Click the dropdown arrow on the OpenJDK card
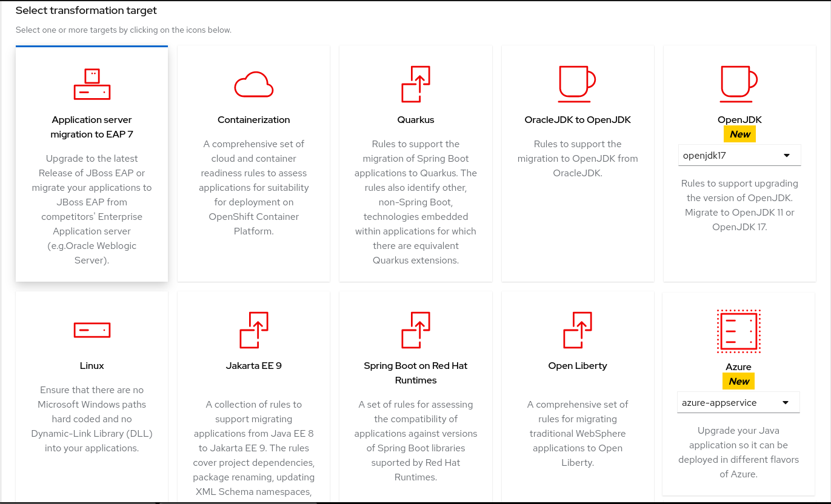This screenshot has height=504, width=831. [787, 155]
